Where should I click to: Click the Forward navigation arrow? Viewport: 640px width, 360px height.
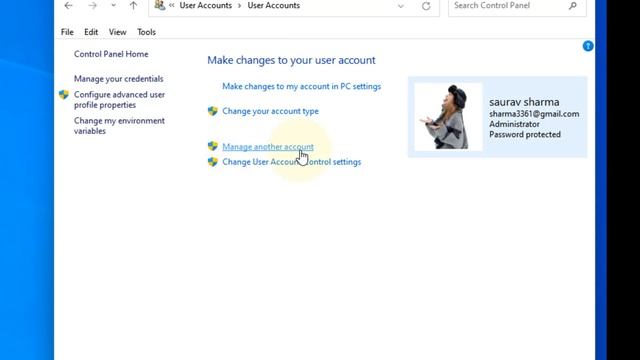tap(93, 6)
